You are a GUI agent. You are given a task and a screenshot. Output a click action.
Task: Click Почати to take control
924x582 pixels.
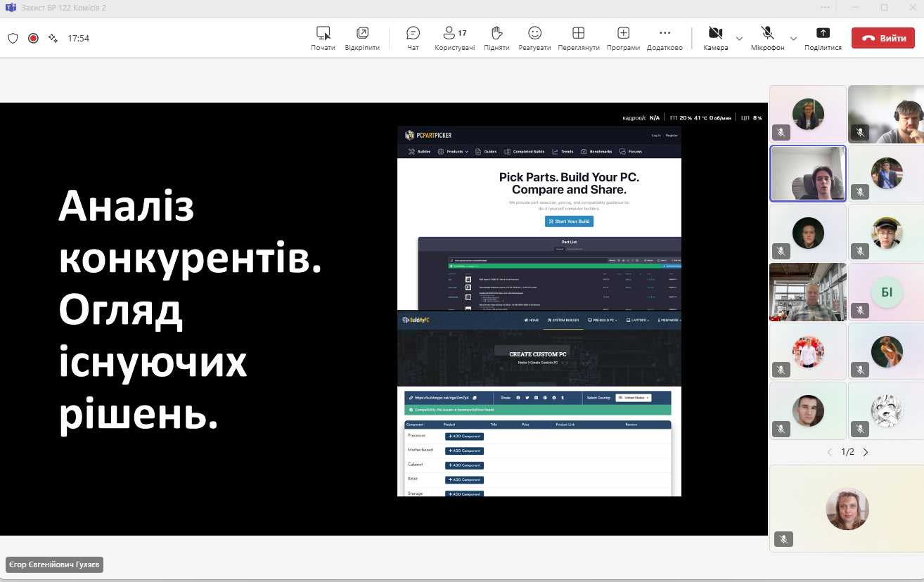[323, 38]
